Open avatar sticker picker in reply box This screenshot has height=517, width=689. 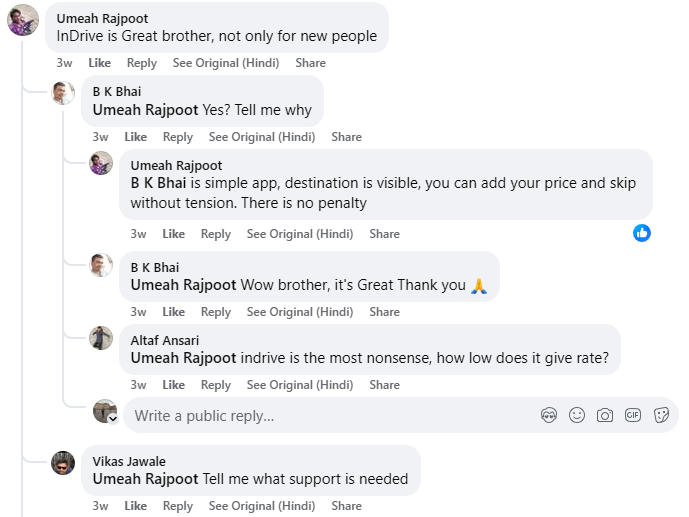[549, 415]
